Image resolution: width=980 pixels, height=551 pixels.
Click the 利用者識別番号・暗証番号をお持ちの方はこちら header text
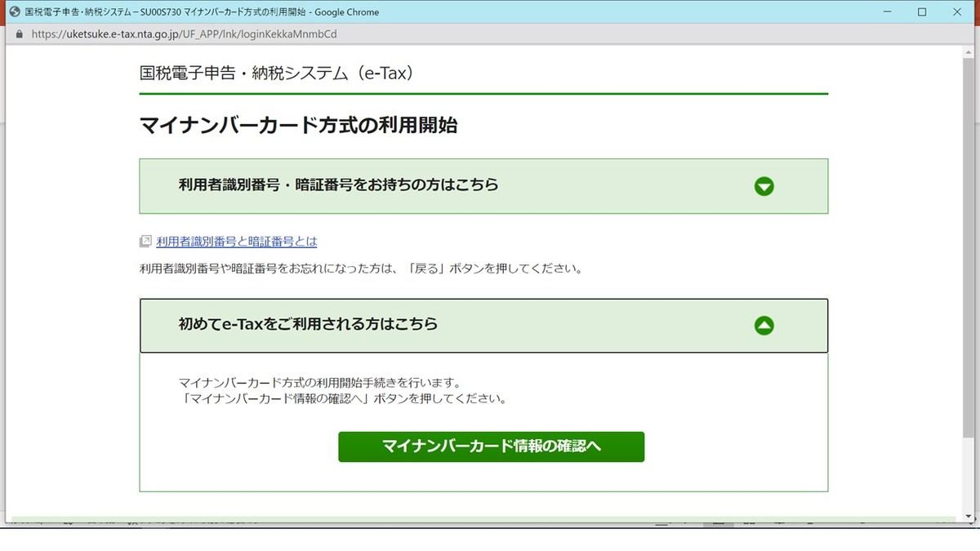[x=338, y=185]
